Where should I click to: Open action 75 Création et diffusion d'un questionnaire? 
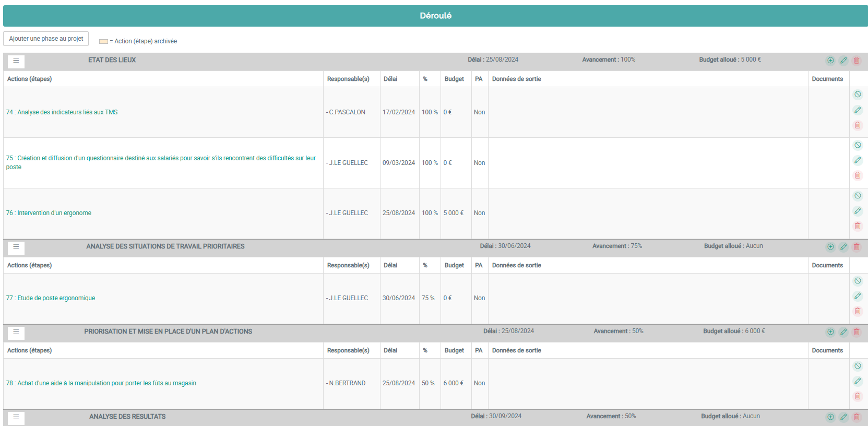point(161,162)
